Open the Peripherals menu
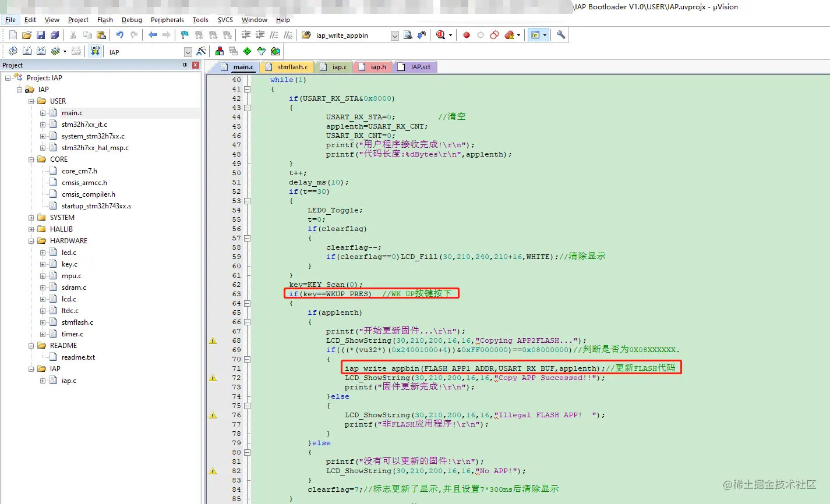830x504 pixels. 167,20
